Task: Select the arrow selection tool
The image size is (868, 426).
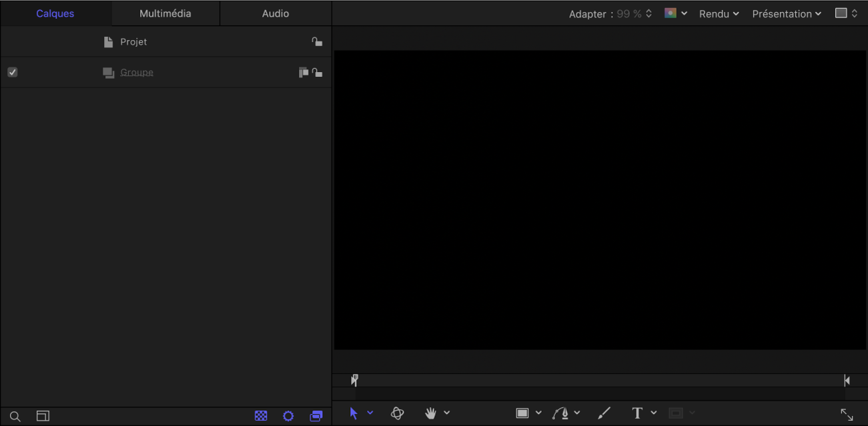Action: [354, 413]
